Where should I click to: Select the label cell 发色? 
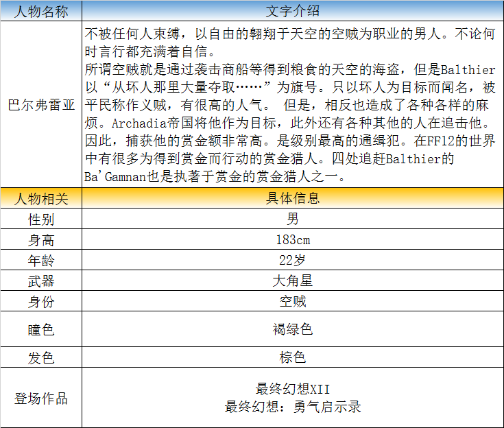[x=41, y=357]
